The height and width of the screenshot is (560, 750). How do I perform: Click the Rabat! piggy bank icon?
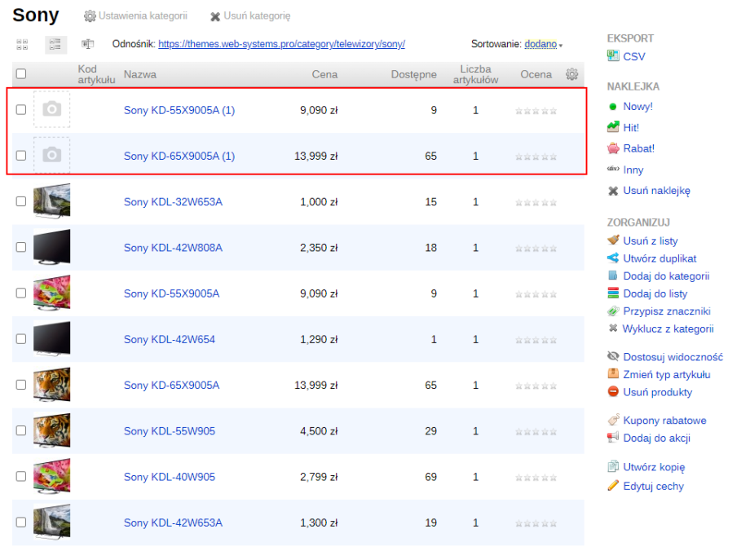(614, 148)
